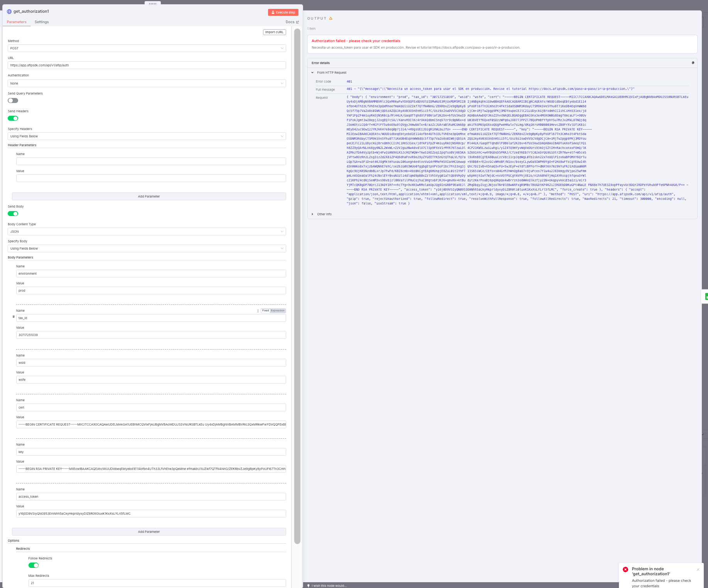
Task: Copy error details using the copy icon
Action: coord(693,63)
